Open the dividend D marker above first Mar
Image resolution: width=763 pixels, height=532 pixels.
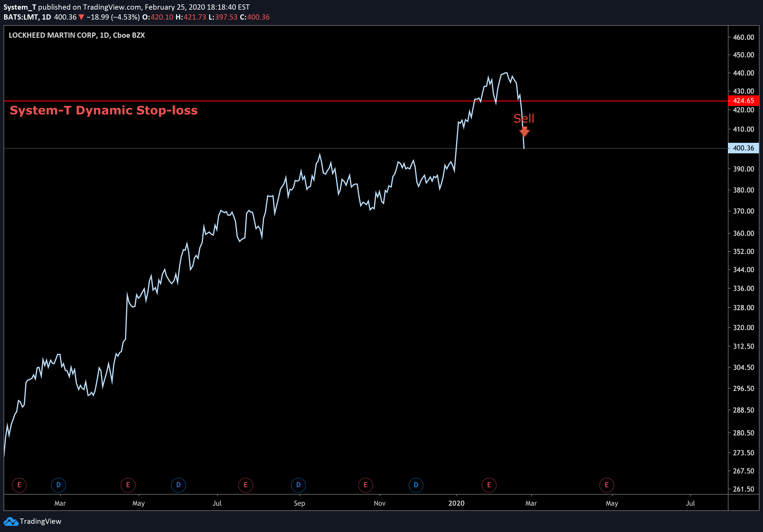coord(59,485)
